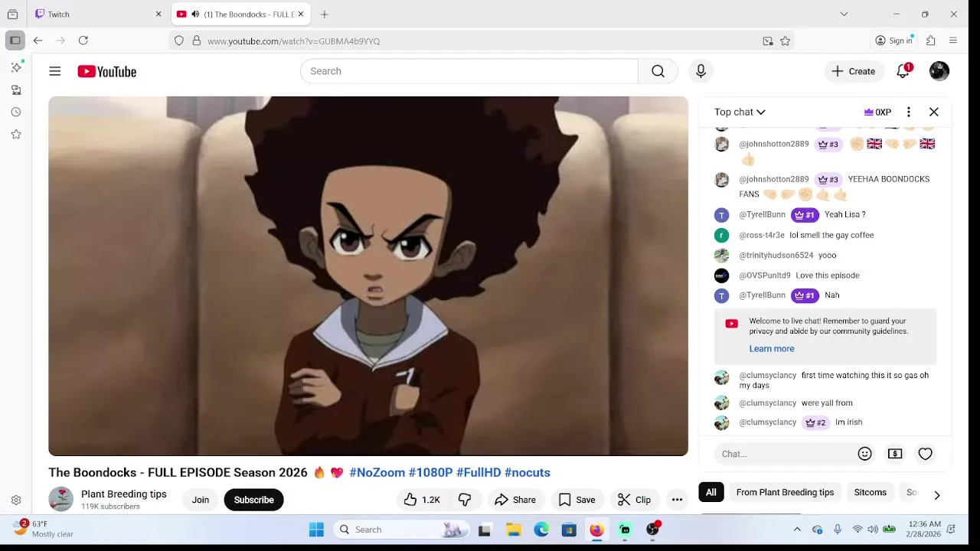Screen dimensions: 980x551
Task: Start voice search with the microphone
Action: click(701, 71)
